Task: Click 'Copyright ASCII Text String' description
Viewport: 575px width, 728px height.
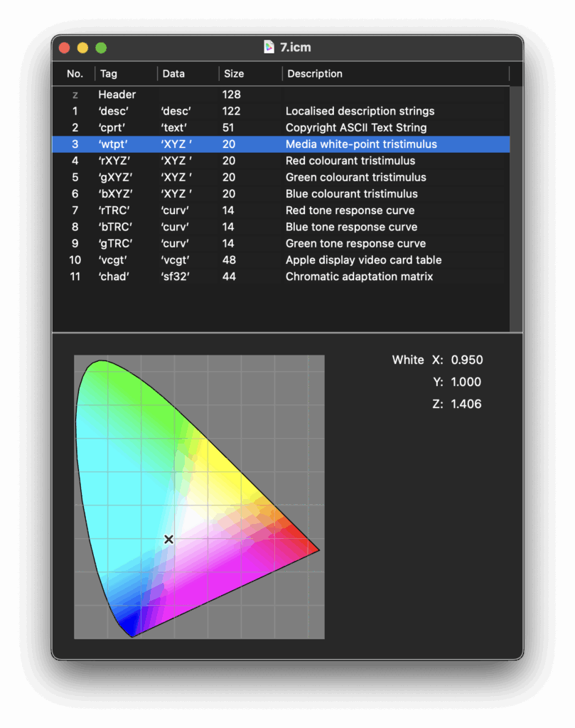Action: [356, 128]
